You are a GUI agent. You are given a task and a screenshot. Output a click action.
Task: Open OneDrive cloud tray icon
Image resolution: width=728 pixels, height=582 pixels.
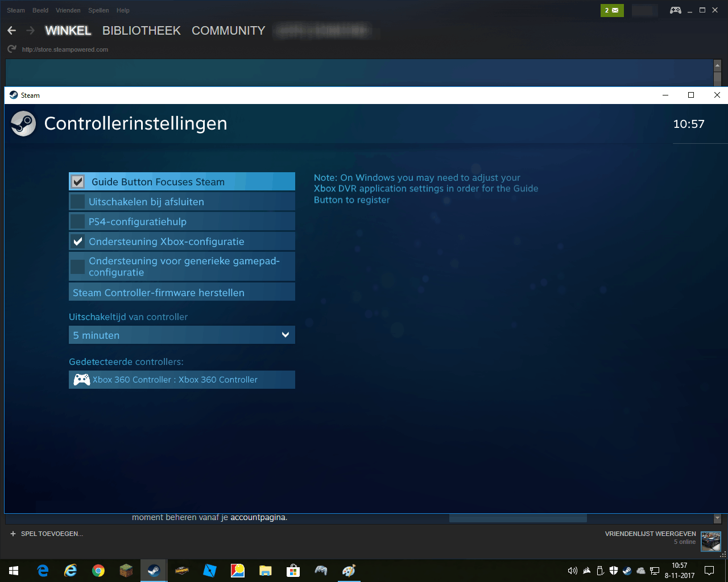[641, 571]
